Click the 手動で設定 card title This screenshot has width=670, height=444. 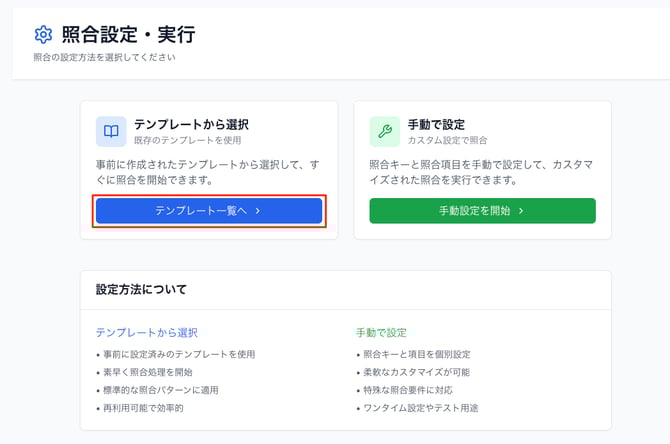[x=436, y=125]
